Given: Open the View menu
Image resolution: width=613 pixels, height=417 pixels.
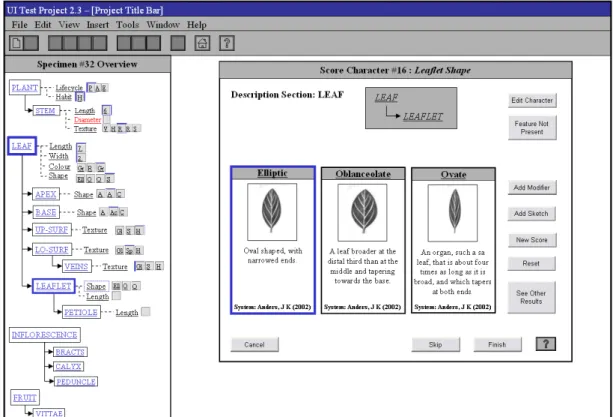Looking at the screenshot, I should (x=69, y=25).
